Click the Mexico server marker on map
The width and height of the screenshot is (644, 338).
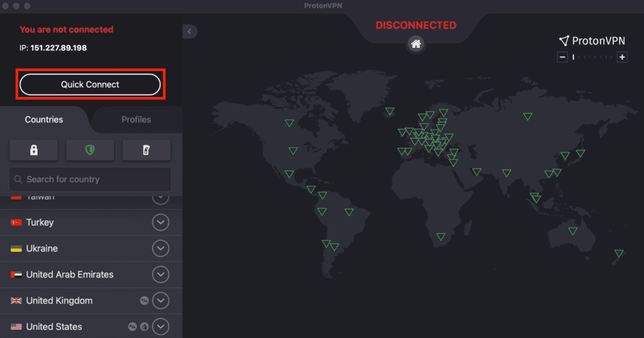(x=289, y=174)
